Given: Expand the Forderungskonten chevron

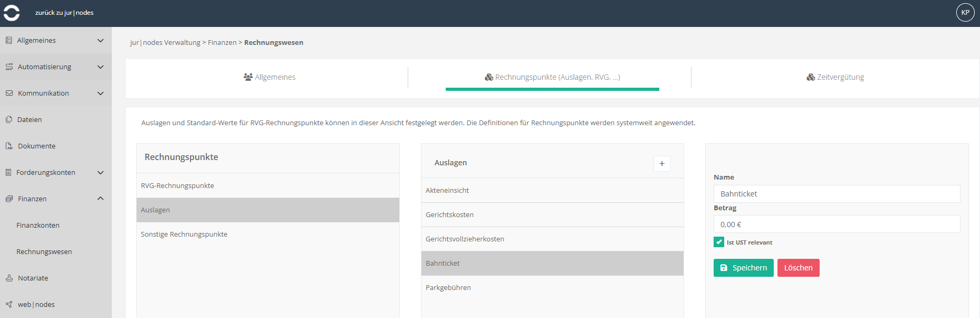Looking at the screenshot, I should pyautogui.click(x=100, y=172).
